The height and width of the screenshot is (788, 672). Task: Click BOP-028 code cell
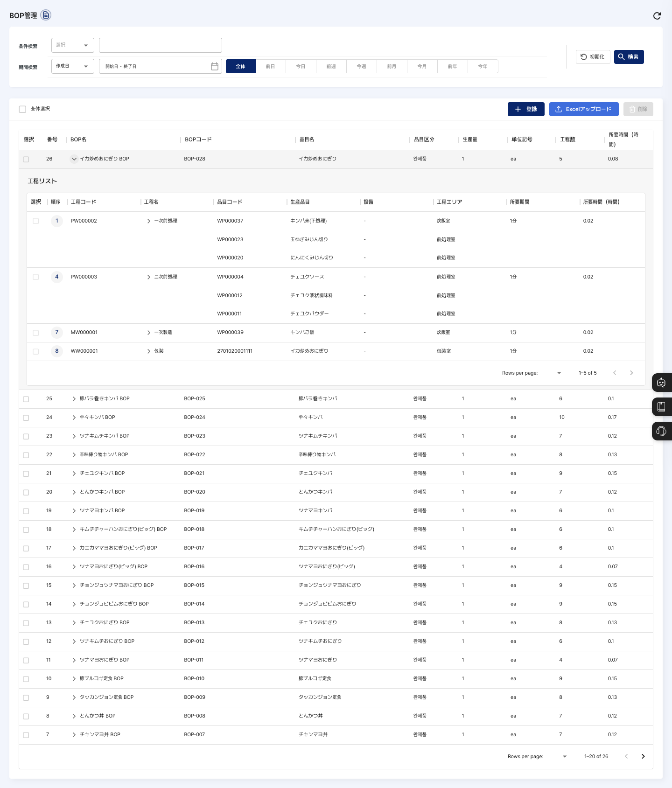point(195,159)
